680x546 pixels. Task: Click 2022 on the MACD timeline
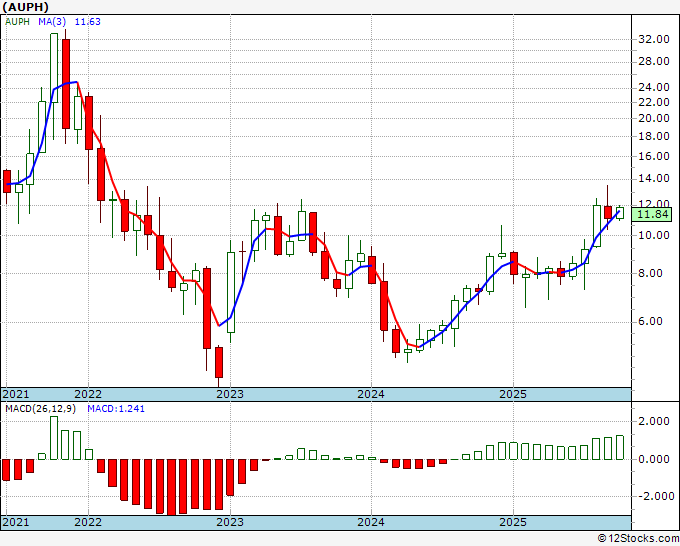tap(88, 522)
